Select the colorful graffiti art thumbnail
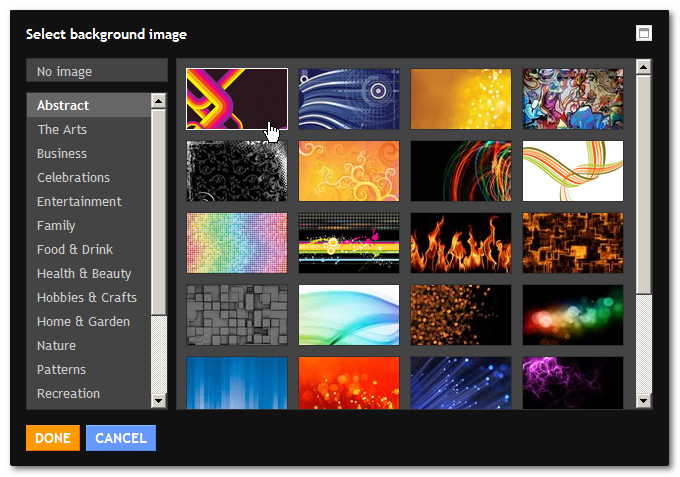This screenshot has height=477, width=680. click(572, 99)
